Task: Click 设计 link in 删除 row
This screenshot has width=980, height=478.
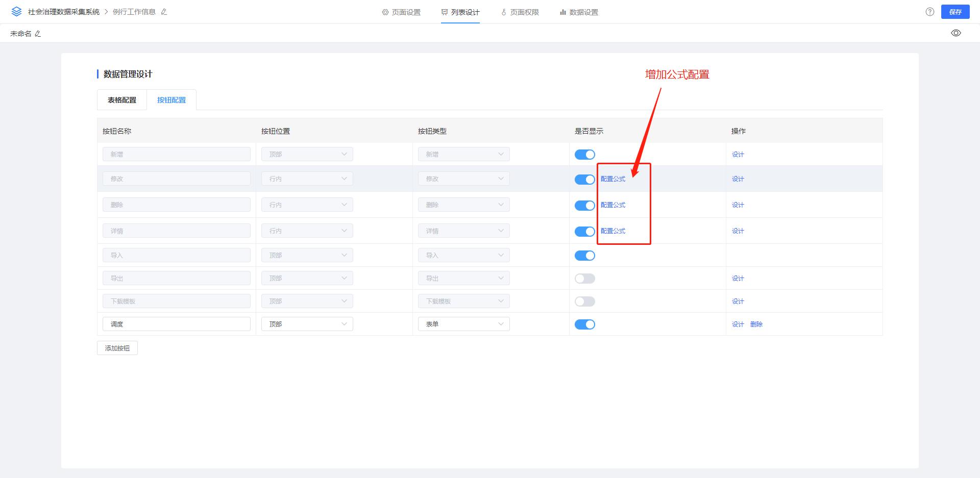Action: [738, 205]
